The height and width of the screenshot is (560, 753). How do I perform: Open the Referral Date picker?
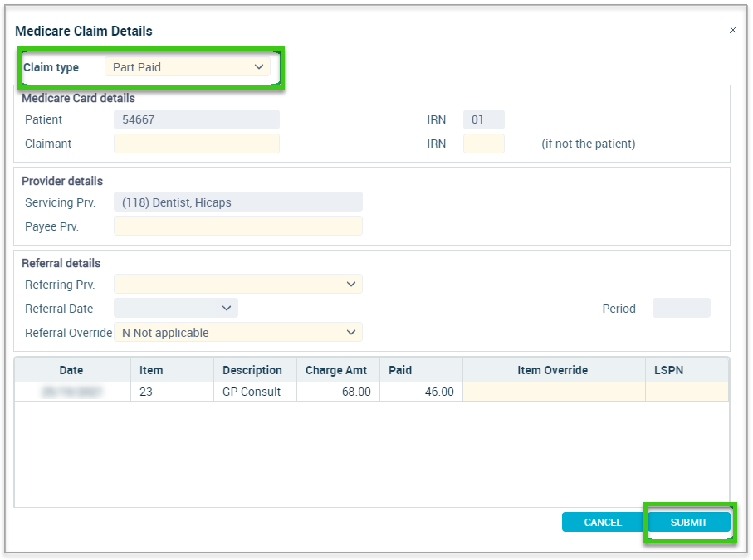176,308
